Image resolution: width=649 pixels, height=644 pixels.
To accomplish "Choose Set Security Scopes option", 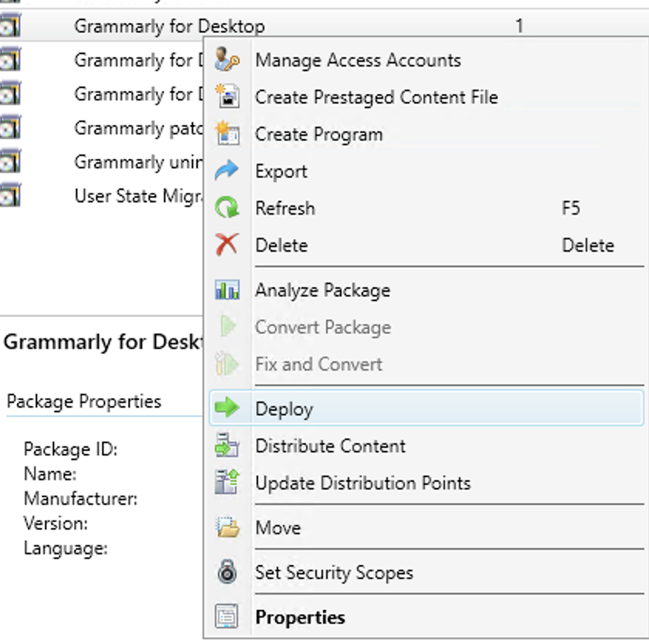I will click(x=334, y=573).
